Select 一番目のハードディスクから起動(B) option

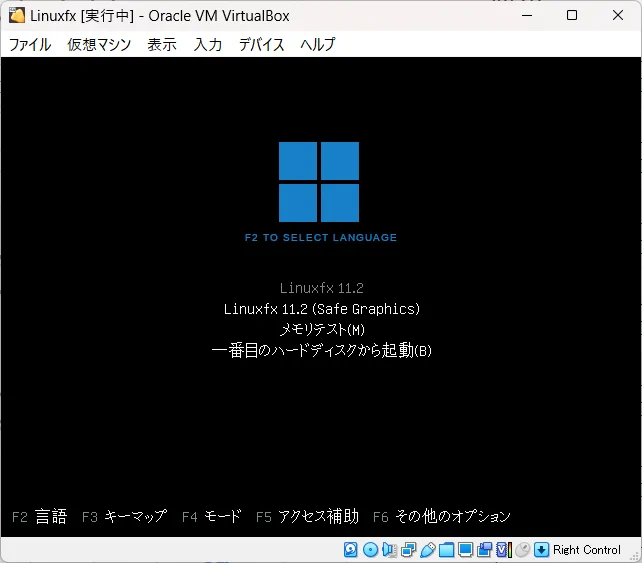pos(322,350)
